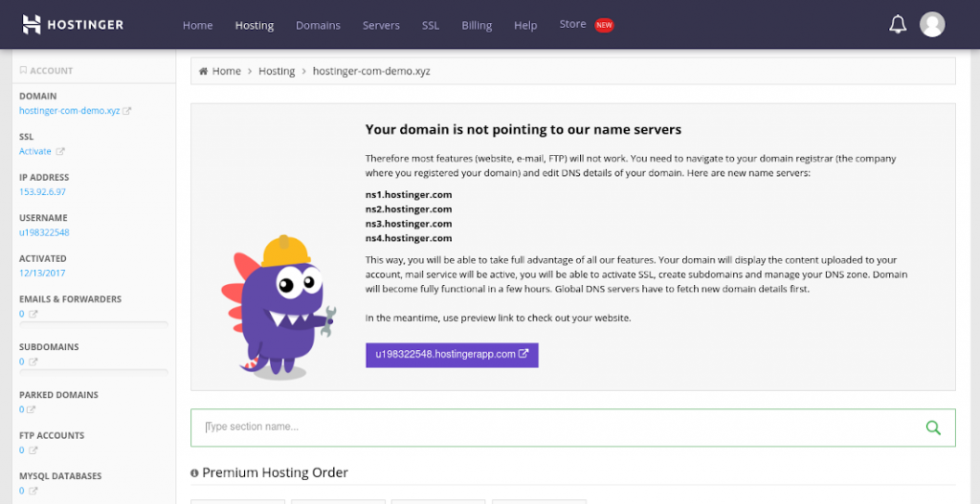This screenshot has width=980, height=504.
Task: Click Home in the breadcrumb
Action: pyautogui.click(x=226, y=71)
